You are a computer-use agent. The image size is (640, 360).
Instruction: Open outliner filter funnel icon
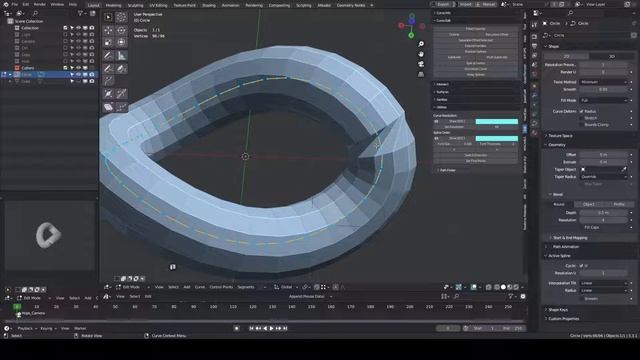click(x=80, y=13)
